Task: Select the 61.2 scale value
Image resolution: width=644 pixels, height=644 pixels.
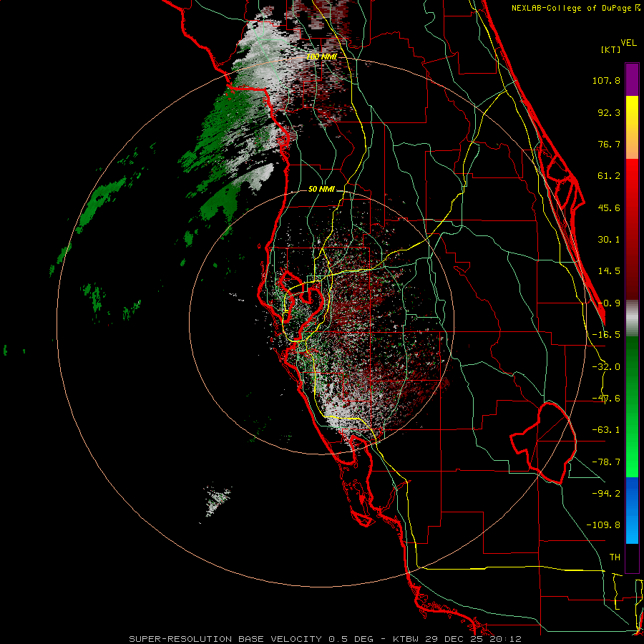Action: [609, 176]
